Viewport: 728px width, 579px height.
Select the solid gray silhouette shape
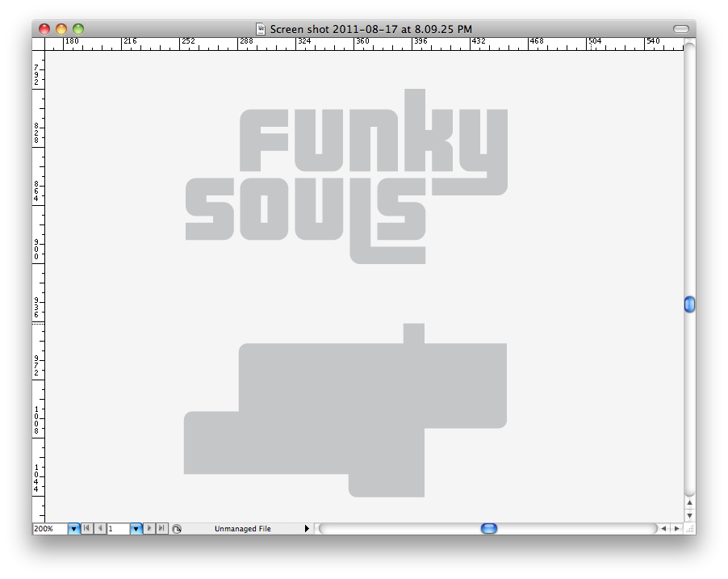click(345, 410)
